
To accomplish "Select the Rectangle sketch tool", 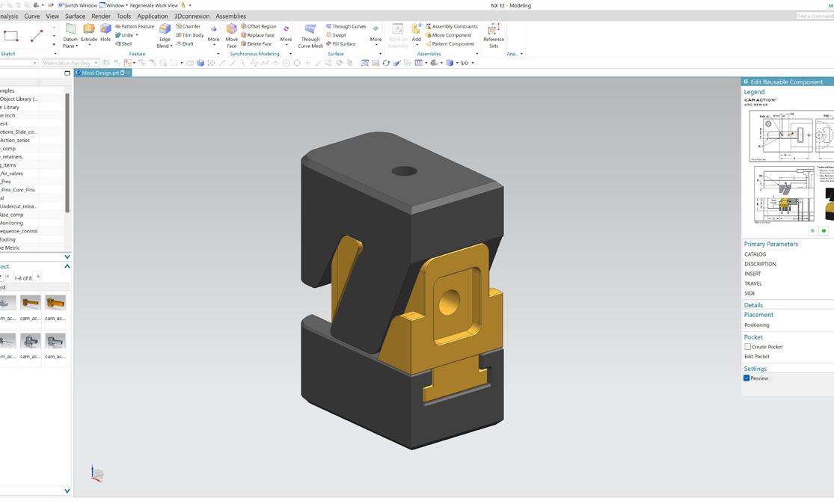I will (x=10, y=36).
